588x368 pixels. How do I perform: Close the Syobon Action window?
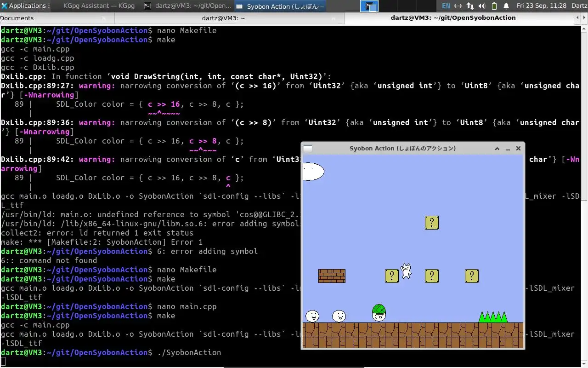tap(518, 148)
